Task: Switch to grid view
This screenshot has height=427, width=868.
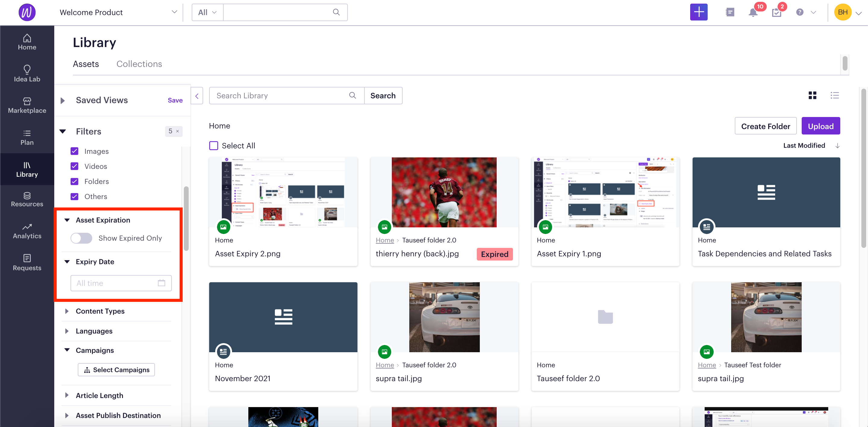Action: point(812,95)
